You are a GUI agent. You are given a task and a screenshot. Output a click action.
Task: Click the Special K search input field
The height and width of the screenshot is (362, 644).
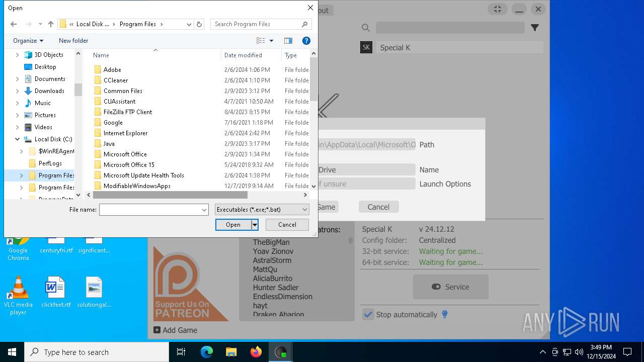(x=450, y=28)
